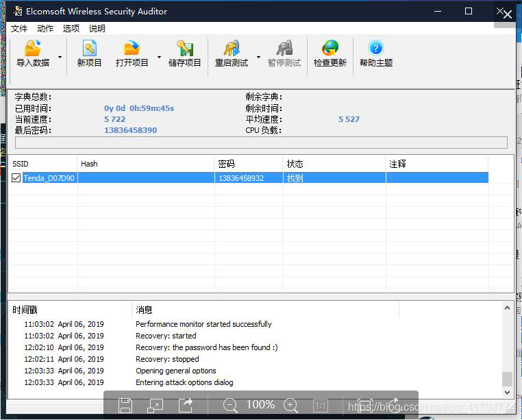Check for updates via 检查更新
Viewport: 522px width, 420px height.
click(x=330, y=54)
